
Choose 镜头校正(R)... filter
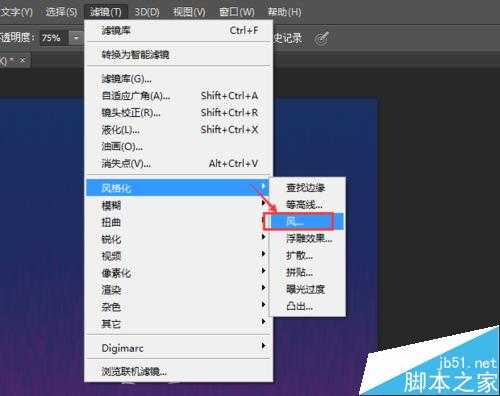pos(179,113)
